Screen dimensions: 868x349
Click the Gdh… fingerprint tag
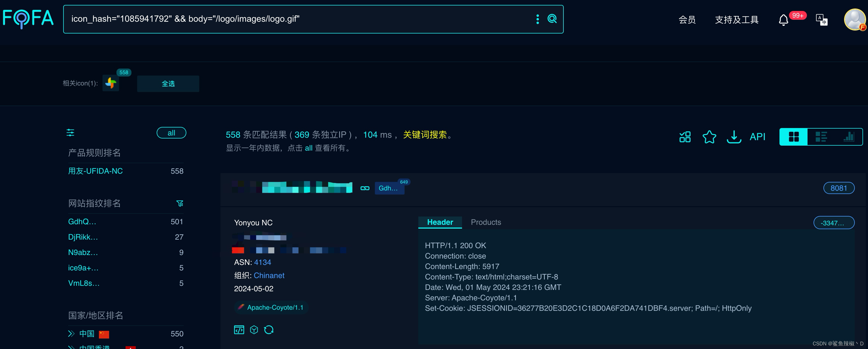389,188
